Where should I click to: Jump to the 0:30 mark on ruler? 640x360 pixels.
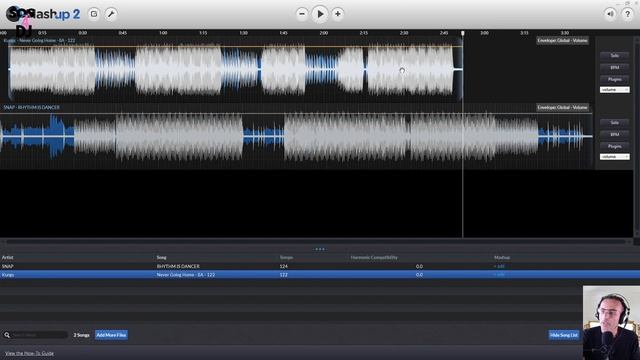tap(82, 33)
